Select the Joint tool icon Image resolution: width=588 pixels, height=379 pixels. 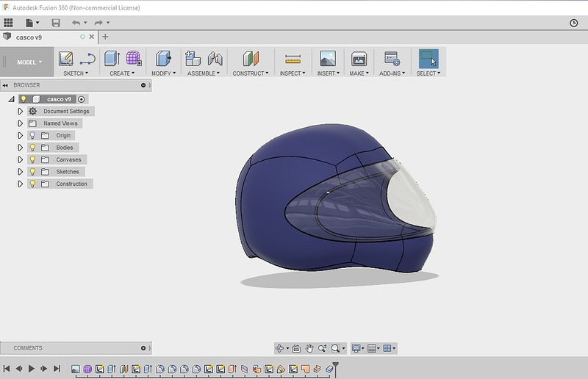(215, 59)
